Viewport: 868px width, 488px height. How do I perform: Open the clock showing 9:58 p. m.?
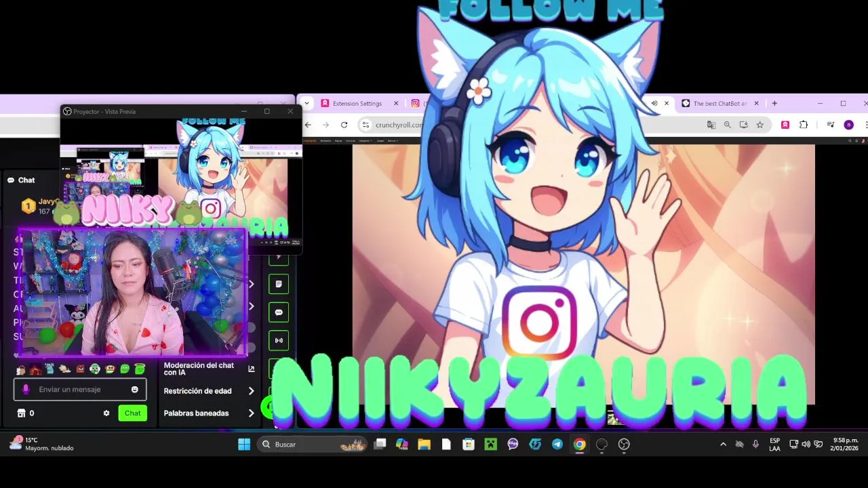pos(846,445)
